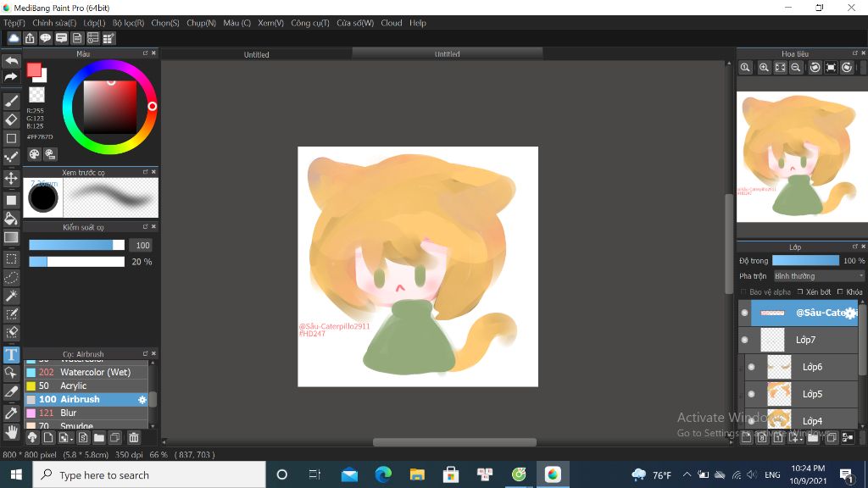Toggle visibility of @Sâu-Cate text layer
This screenshot has height=488, width=868.
(x=744, y=313)
